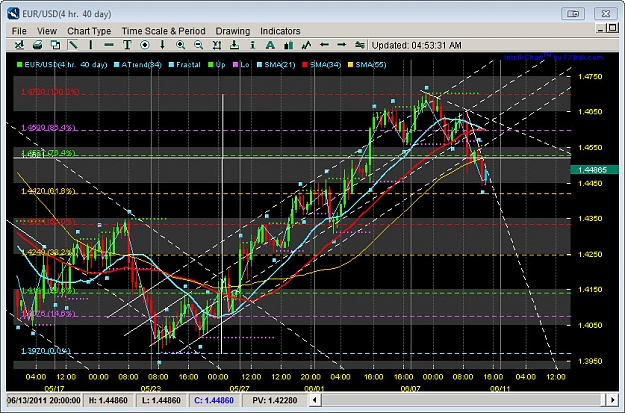Click the zoom in magnifier icon
The width and height of the screenshot is (625, 413).
click(180, 45)
